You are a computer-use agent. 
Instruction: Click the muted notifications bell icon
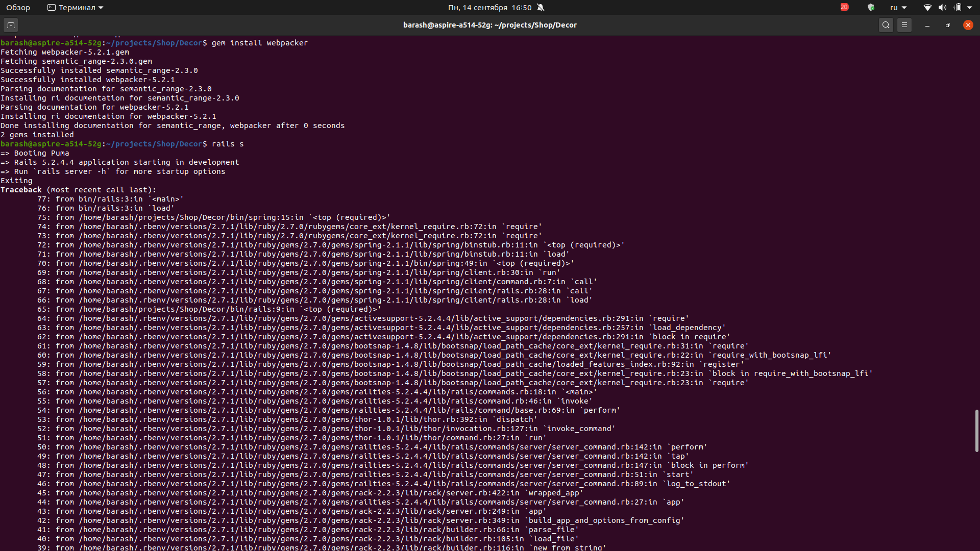click(541, 8)
